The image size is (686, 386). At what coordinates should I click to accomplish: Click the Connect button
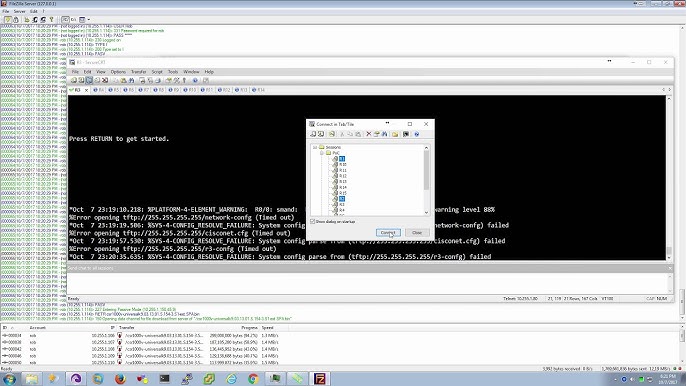pyautogui.click(x=388, y=233)
